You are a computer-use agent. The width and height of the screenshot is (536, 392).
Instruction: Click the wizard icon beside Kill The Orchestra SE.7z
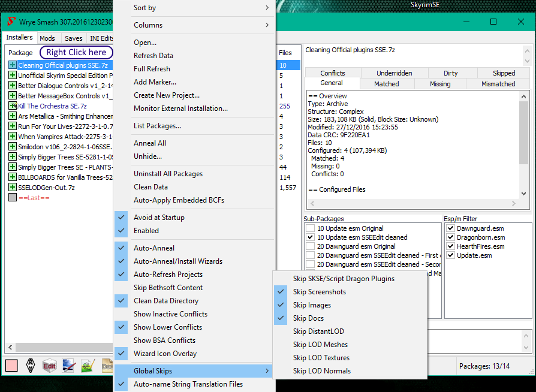[x=12, y=106]
